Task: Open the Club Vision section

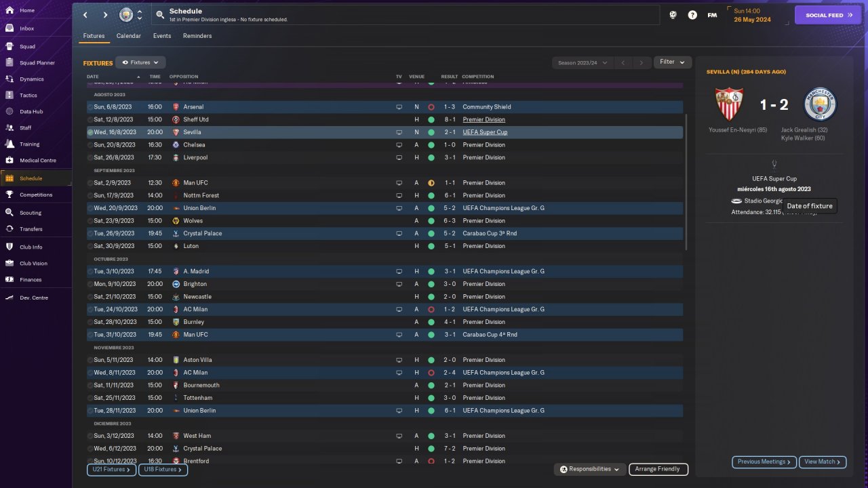Action: point(36,264)
